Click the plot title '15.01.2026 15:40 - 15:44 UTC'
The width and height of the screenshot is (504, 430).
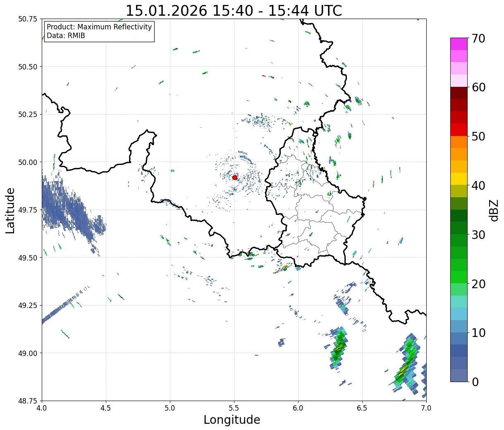(x=234, y=11)
